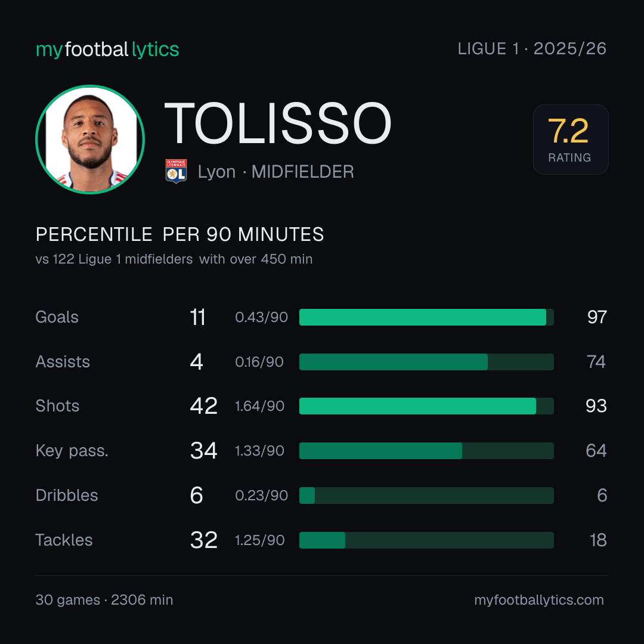Select the TOLISSO player name heading

click(x=278, y=123)
